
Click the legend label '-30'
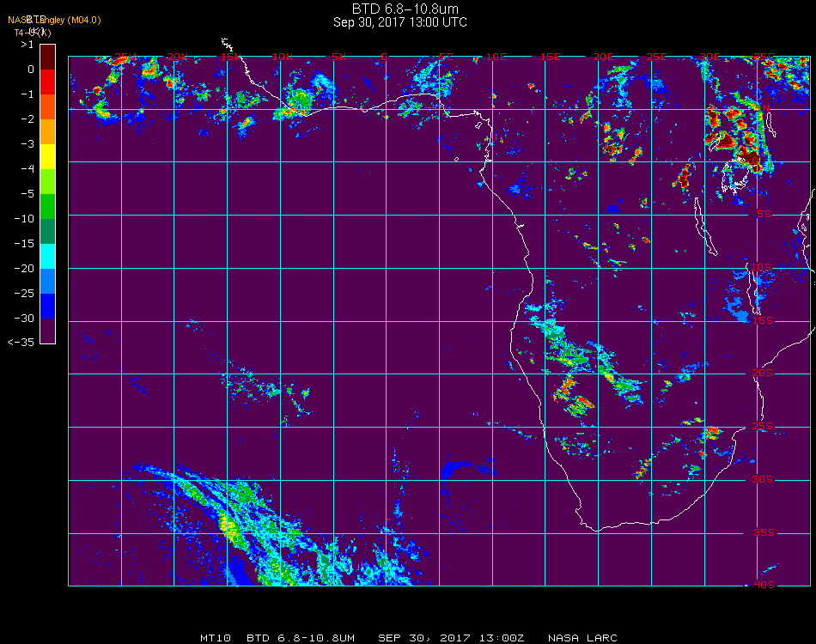pyautogui.click(x=24, y=318)
